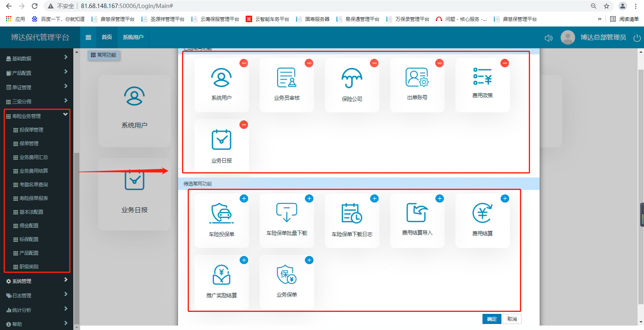Add 推广奖励结算 with blue plus badge
The height and width of the screenshot is (330, 644).
click(244, 260)
